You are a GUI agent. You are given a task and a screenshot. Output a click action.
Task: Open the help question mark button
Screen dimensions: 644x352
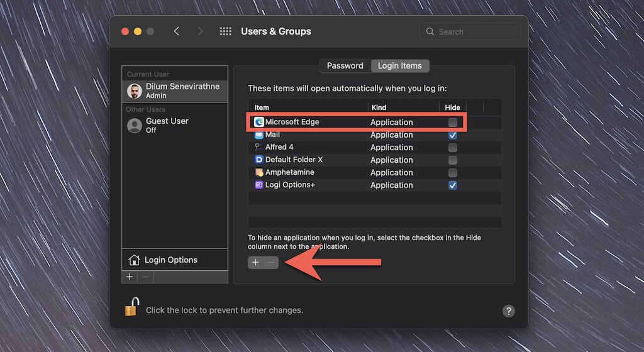(x=509, y=311)
